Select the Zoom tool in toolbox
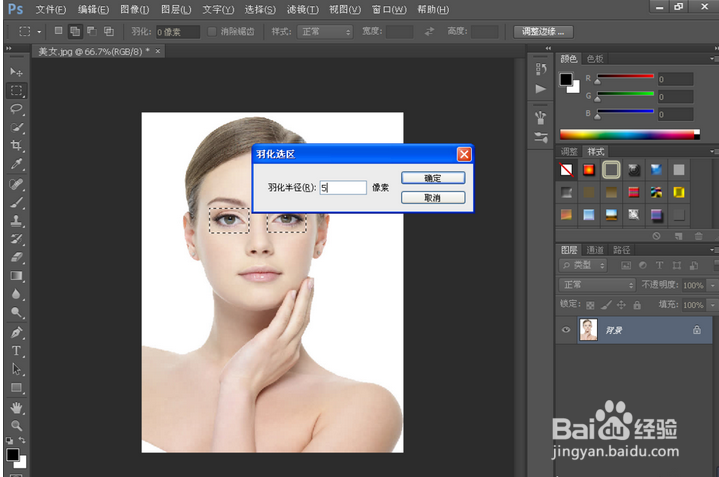Viewport: 719px width, 477px height. coord(16,425)
